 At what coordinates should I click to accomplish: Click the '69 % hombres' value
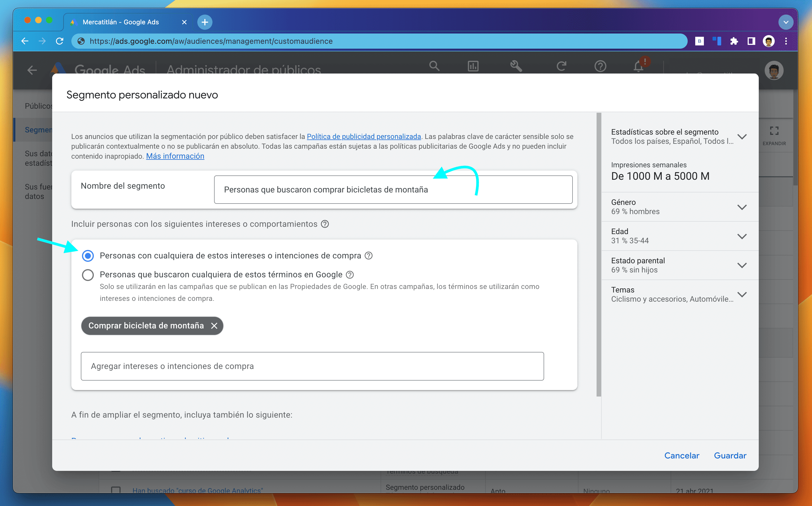pos(635,211)
